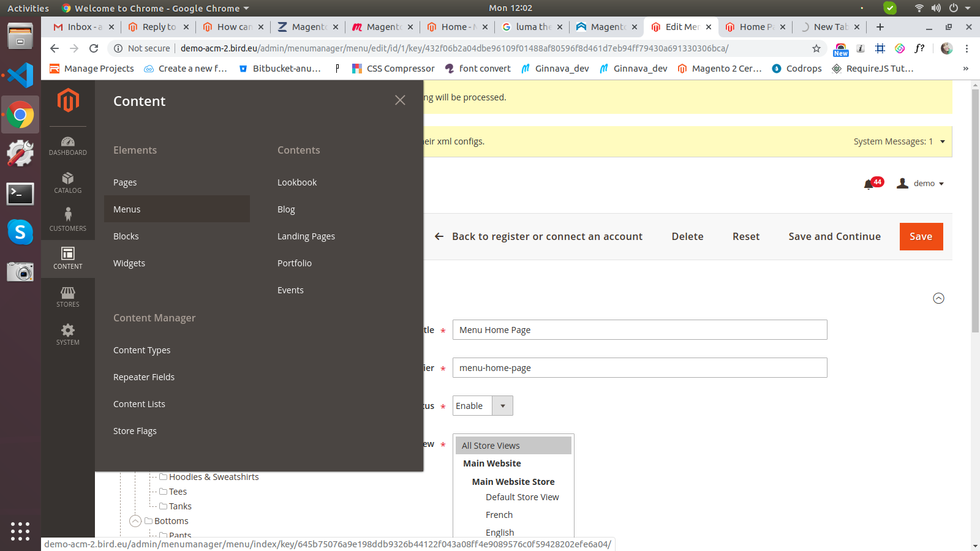Select Menus in the Content menu
The width and height of the screenshot is (980, 551).
127,209
